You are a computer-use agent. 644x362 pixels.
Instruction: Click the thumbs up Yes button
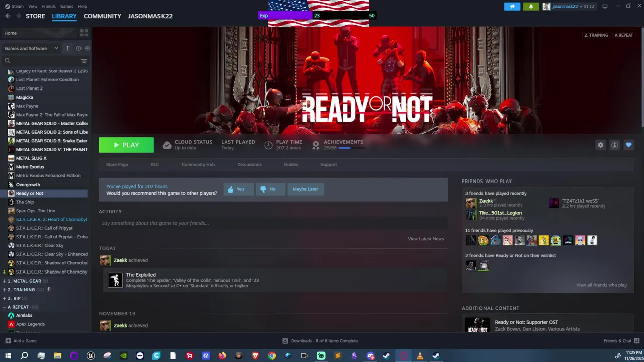[238, 189]
